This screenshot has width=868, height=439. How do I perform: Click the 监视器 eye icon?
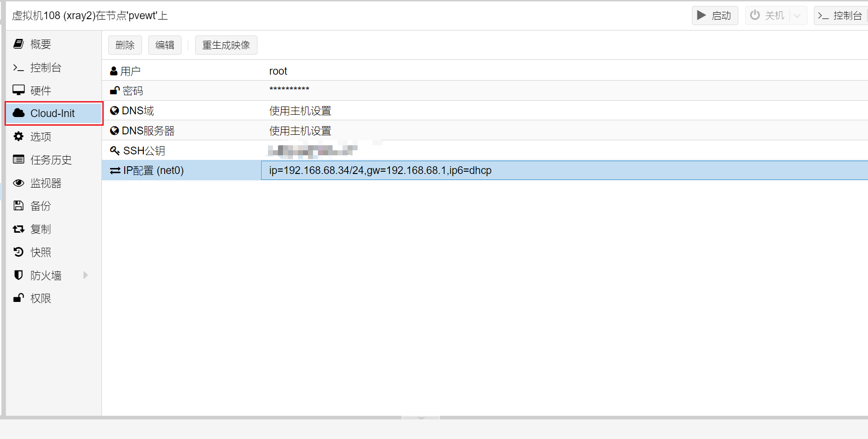(18, 183)
